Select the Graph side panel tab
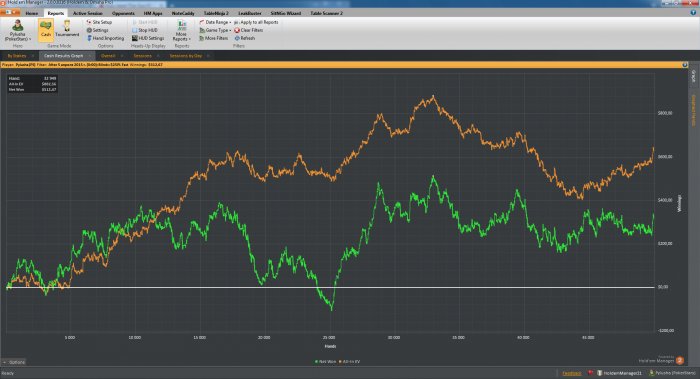This screenshot has width=700, height=379. tap(694, 76)
